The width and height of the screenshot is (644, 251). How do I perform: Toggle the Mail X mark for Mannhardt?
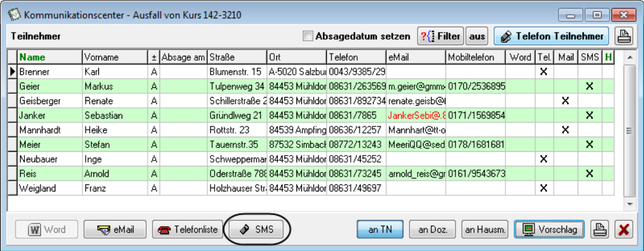(x=565, y=130)
